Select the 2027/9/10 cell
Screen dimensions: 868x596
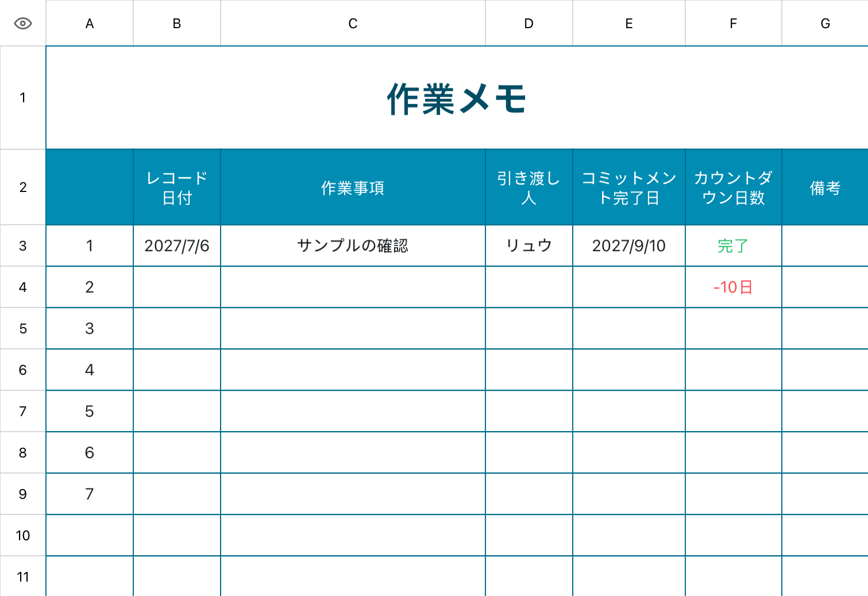pos(629,246)
